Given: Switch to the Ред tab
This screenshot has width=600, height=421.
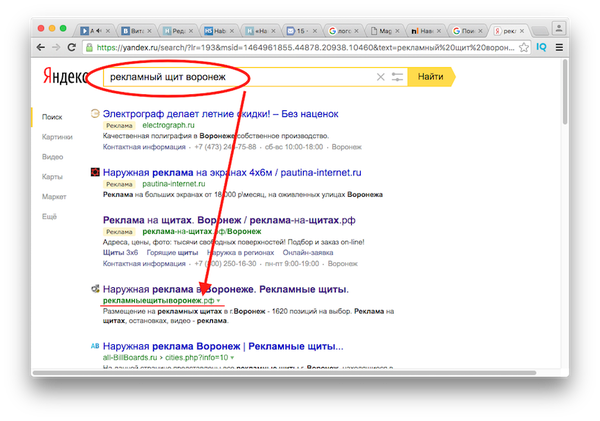Looking at the screenshot, I should pos(177,31).
